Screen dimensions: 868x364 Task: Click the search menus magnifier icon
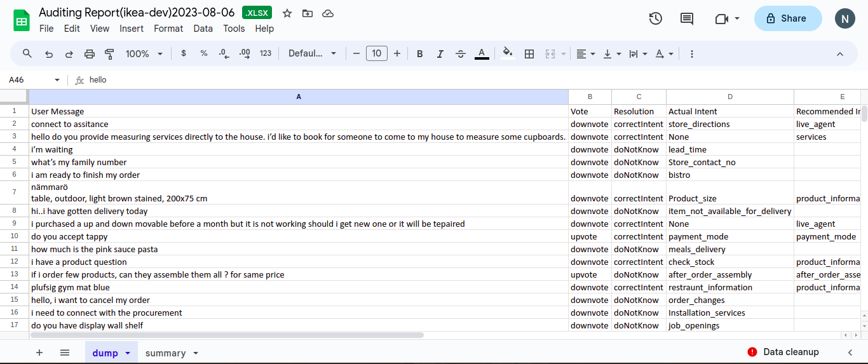pyautogui.click(x=27, y=54)
